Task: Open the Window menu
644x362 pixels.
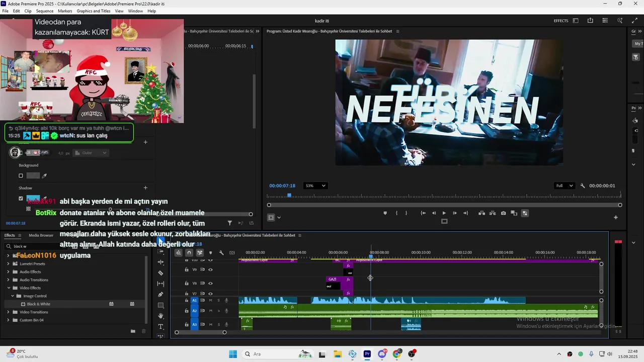Action: [135, 11]
